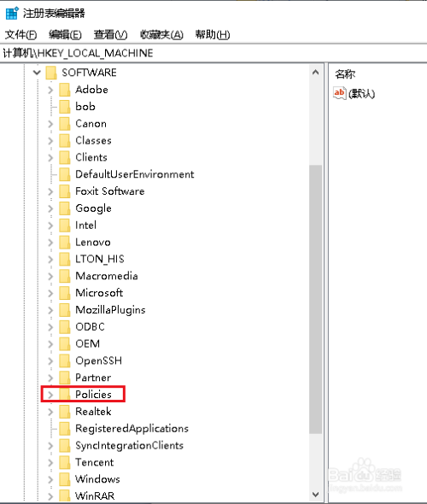Select the (默认) value name
This screenshot has height=504, width=427.
tap(362, 94)
